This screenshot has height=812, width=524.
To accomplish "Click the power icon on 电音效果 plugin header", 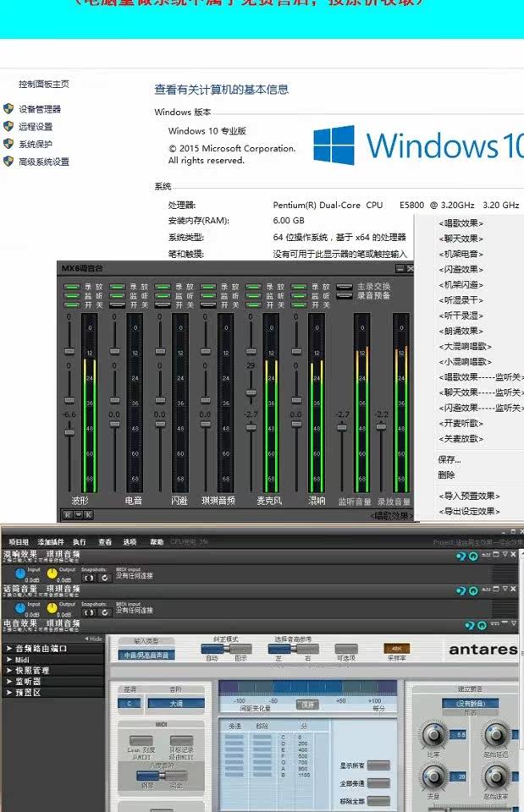I will point(482,626).
